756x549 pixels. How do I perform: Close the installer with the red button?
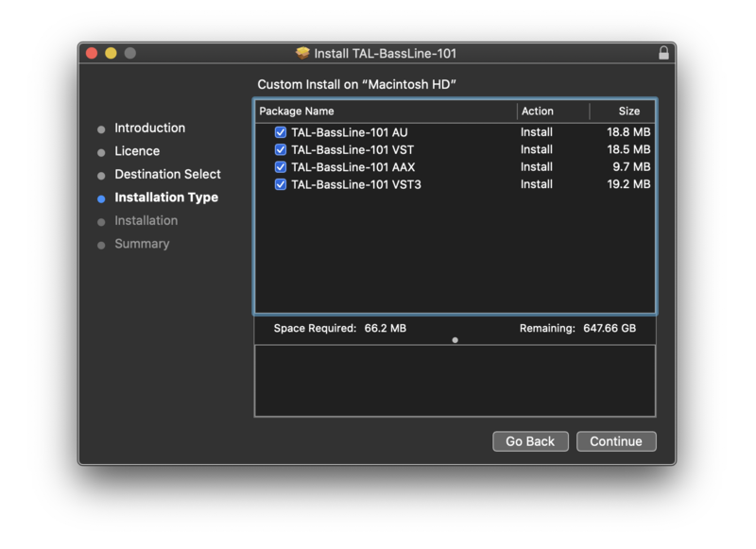coord(92,53)
